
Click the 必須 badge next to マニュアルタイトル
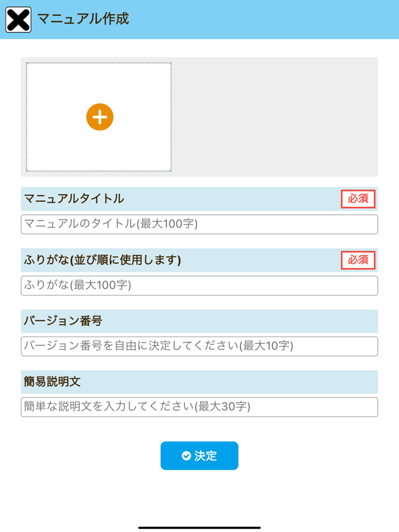point(357,199)
